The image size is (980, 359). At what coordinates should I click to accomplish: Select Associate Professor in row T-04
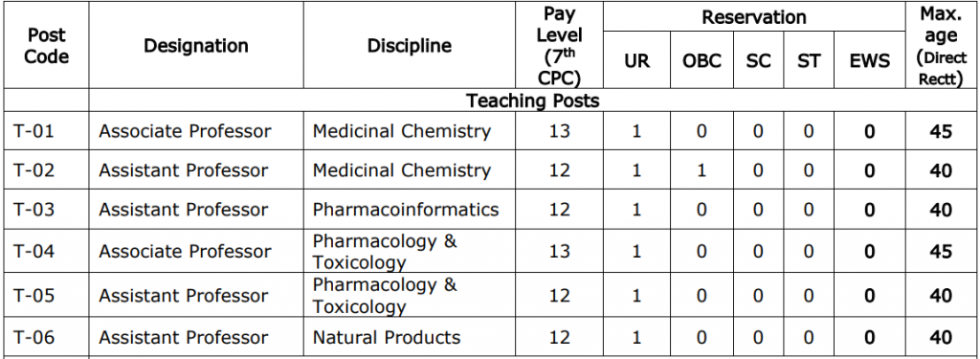tap(185, 252)
